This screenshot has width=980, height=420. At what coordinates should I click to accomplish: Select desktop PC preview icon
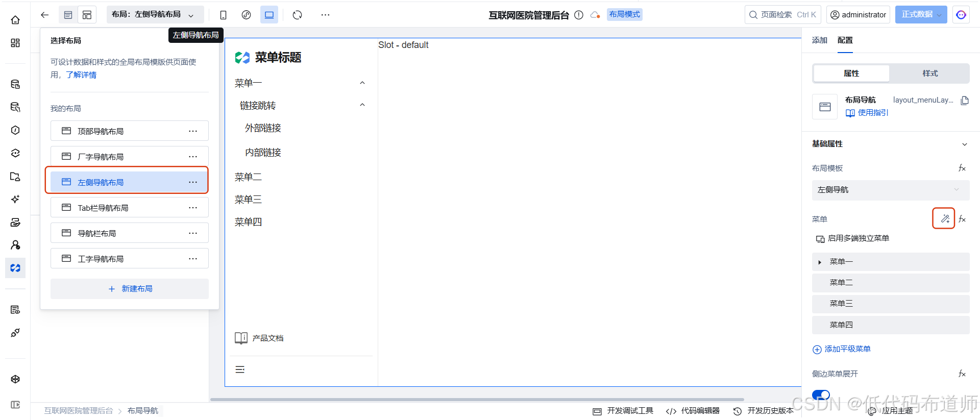(269, 15)
